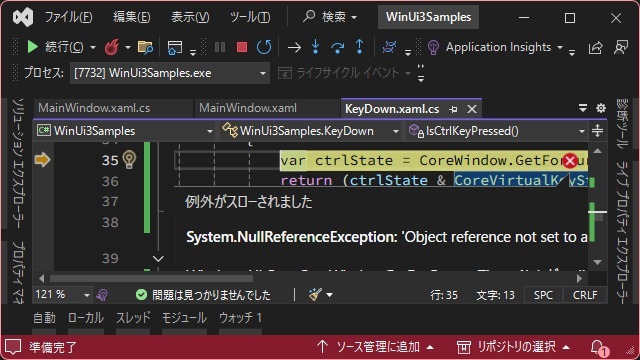Click the thread tools icon in toolbar
This screenshot has width=640, height=360.
389,47
